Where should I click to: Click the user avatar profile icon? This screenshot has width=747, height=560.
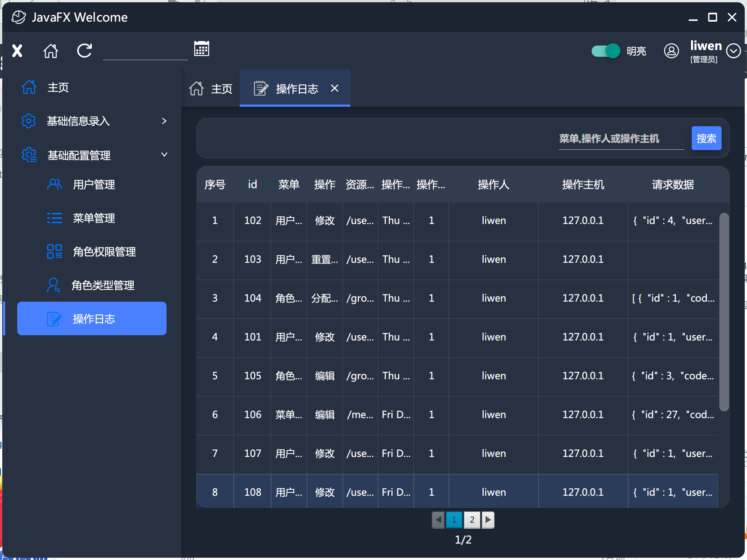tap(671, 51)
